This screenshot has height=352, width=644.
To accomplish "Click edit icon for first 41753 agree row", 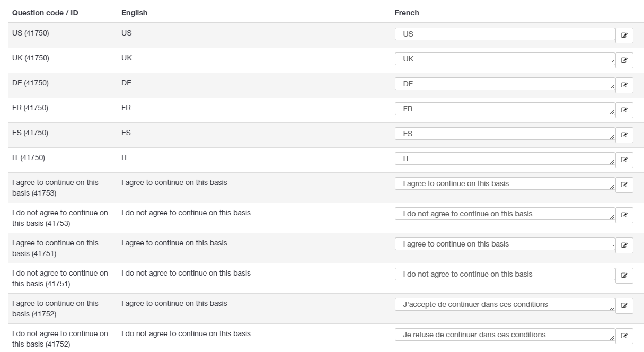I will [624, 185].
